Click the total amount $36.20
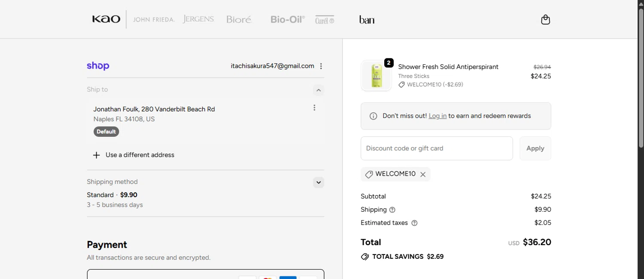This screenshot has height=279, width=644. pos(537,242)
